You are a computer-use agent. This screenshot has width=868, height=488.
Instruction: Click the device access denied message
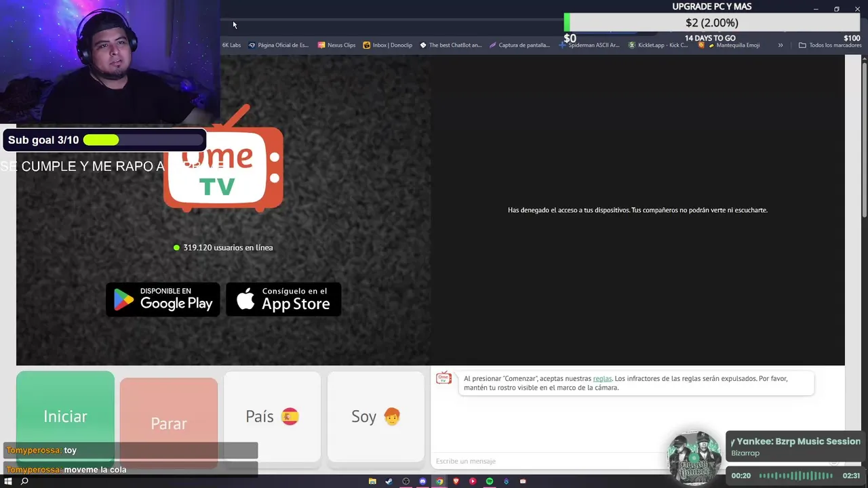pos(637,210)
